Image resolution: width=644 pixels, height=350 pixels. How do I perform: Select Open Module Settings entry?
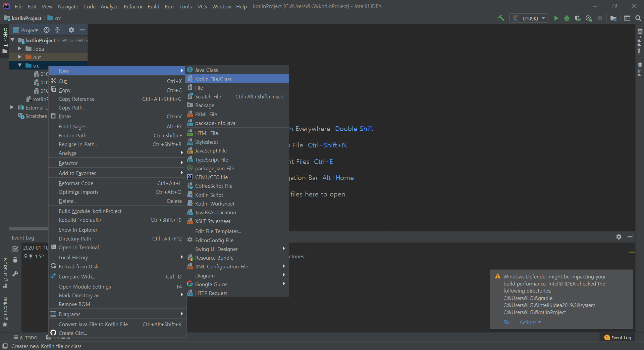117,287
